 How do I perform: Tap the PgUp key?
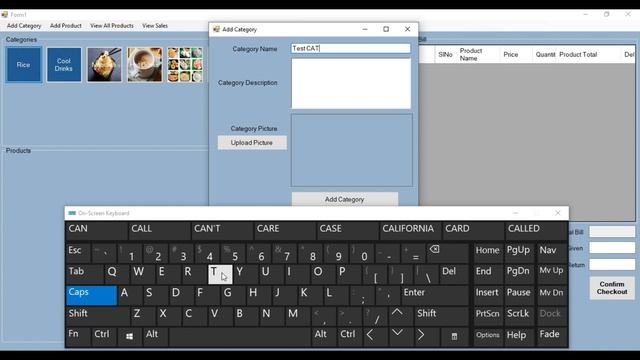(519, 253)
